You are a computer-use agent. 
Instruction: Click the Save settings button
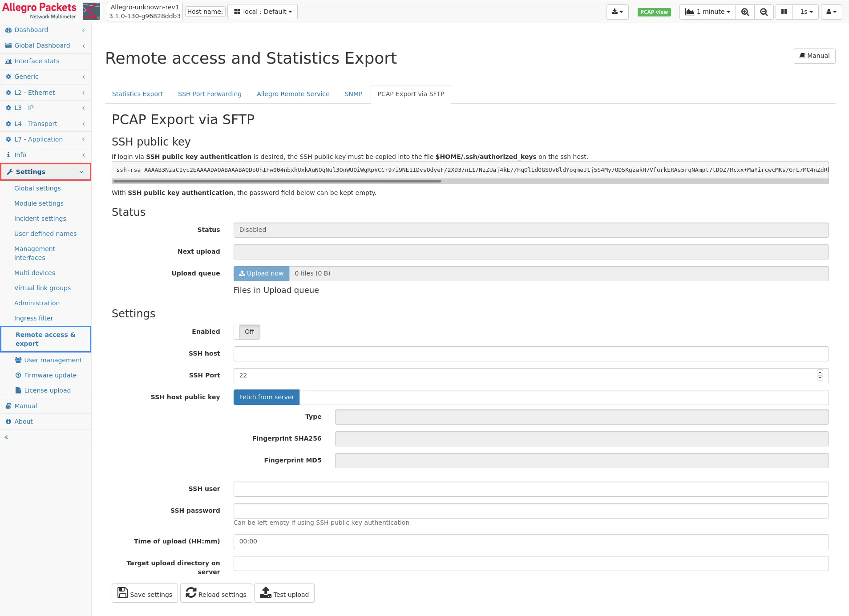coord(145,594)
